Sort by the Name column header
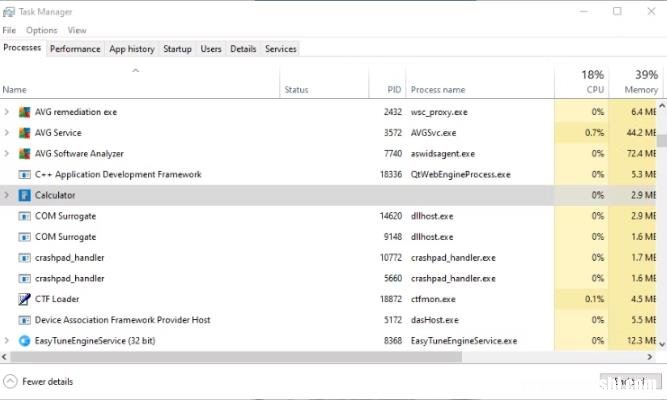667x400 pixels. tap(140, 82)
